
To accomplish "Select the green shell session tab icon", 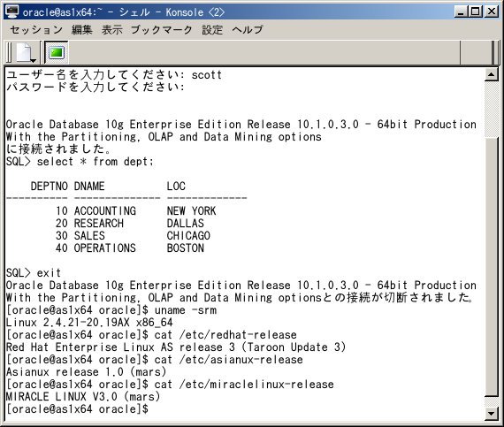I will tap(57, 52).
